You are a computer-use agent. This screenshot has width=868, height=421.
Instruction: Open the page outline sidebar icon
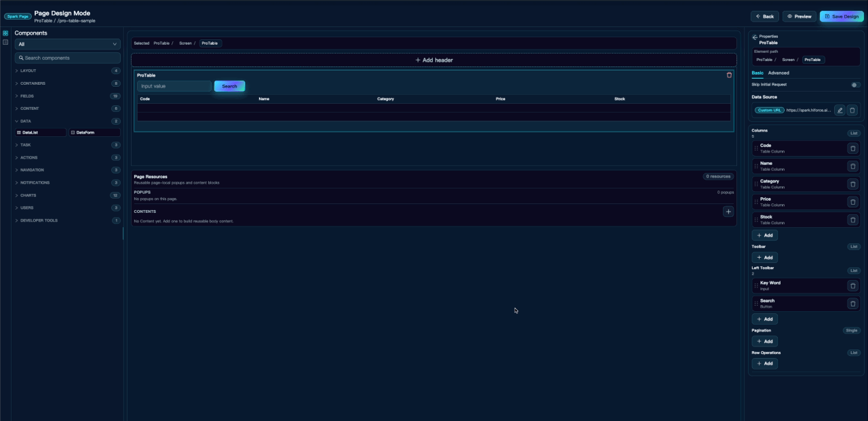[x=5, y=42]
